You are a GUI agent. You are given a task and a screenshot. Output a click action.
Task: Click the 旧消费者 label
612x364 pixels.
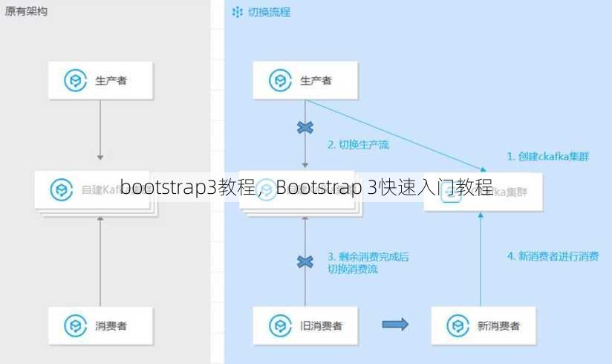pyautogui.click(x=321, y=325)
